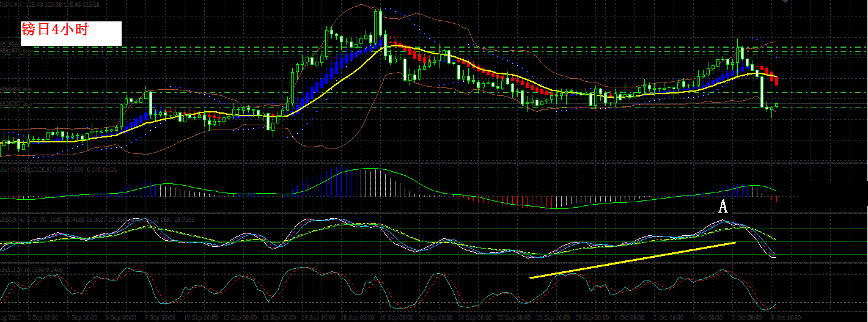The image size is (868, 322).
Task: Select the 14 Sep 16:00 time axis label
Action: tap(318, 317)
